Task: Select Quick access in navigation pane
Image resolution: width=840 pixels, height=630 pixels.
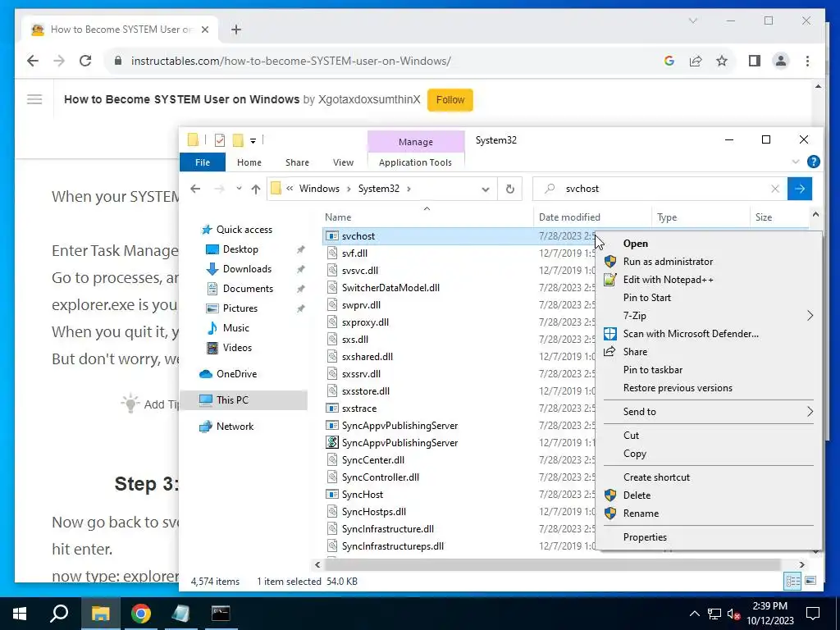Action: coord(244,230)
